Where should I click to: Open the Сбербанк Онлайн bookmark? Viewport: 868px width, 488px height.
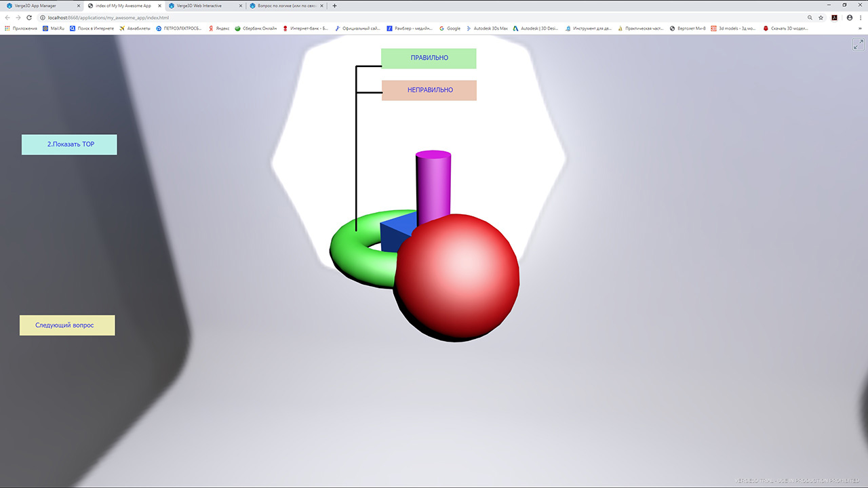(x=256, y=28)
